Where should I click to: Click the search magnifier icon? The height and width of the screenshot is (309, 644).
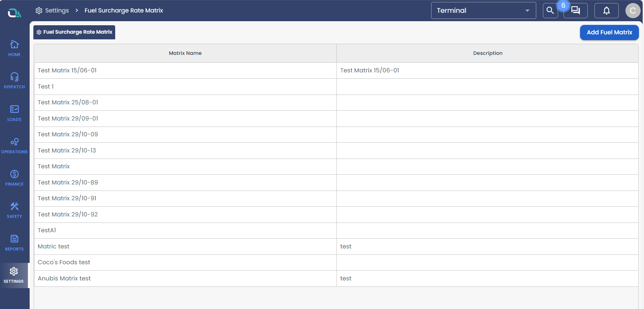(x=550, y=10)
